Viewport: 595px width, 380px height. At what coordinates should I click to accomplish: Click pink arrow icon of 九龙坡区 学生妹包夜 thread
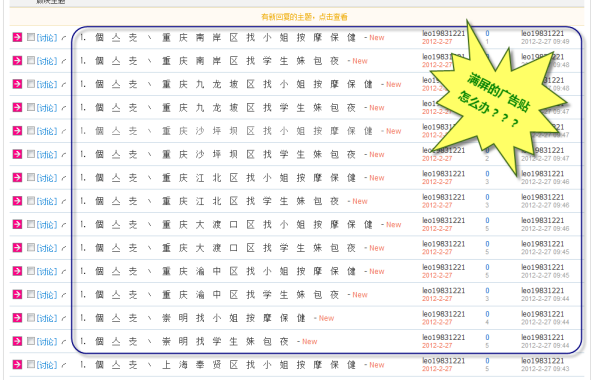coord(17,107)
